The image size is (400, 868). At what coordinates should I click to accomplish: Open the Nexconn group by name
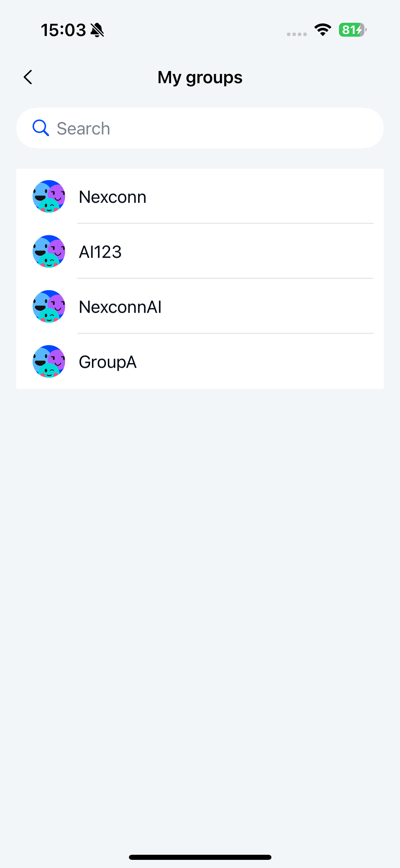[113, 197]
